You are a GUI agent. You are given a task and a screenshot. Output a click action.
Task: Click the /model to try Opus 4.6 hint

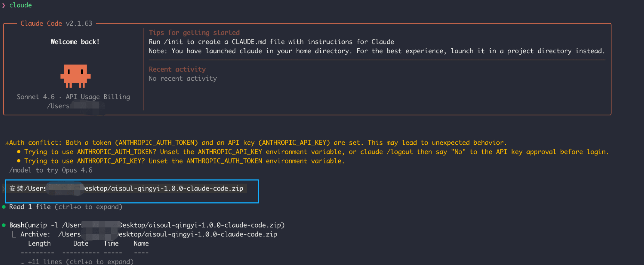51,170
